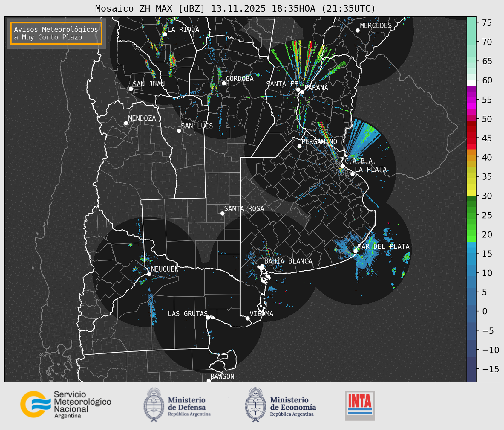This screenshot has height=430, width=504.
Task: Click the San Luis city marker dot
Action: click(179, 131)
